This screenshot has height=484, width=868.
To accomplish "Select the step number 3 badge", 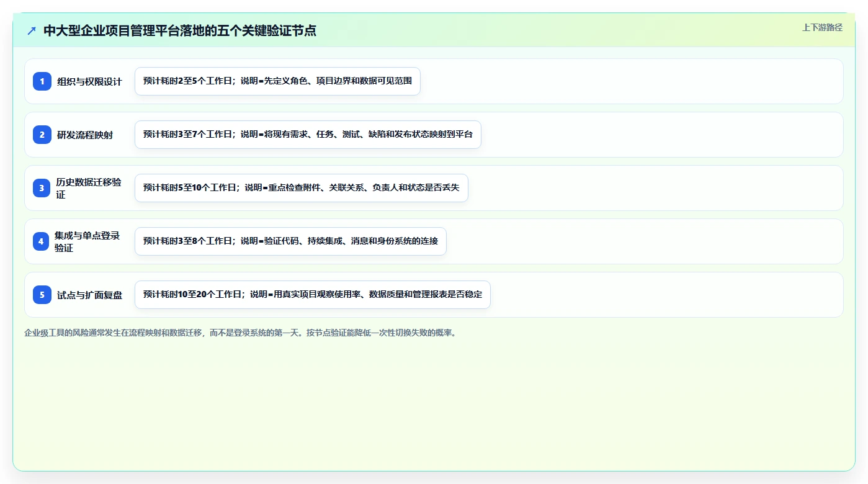I will tap(42, 188).
